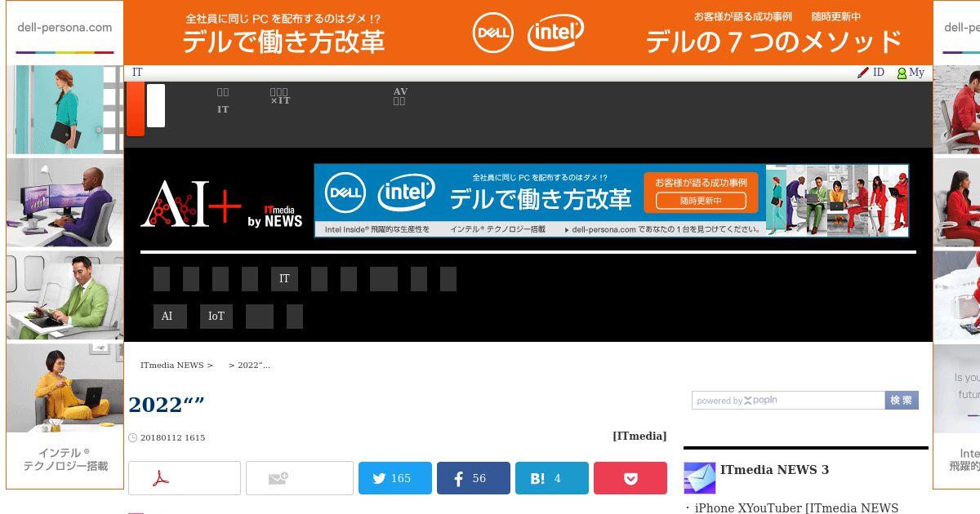980x514 pixels.
Task: Select the IT category tag
Action: (x=284, y=279)
